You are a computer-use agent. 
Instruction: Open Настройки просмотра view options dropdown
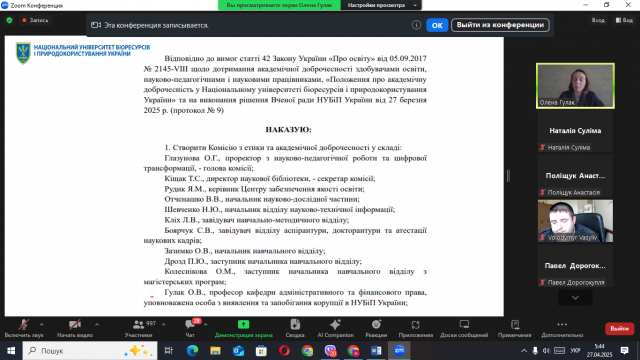382,5
